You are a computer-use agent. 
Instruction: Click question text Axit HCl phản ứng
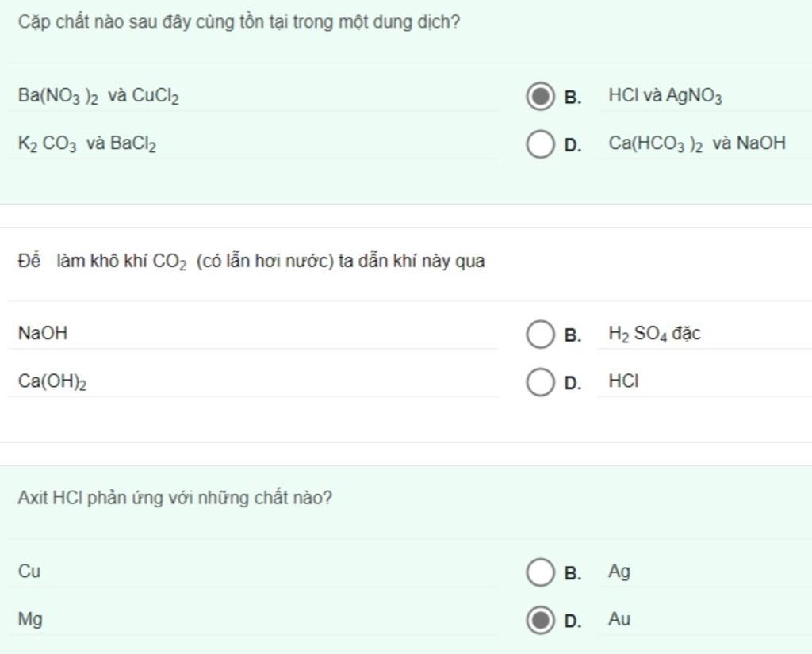pyautogui.click(x=175, y=499)
